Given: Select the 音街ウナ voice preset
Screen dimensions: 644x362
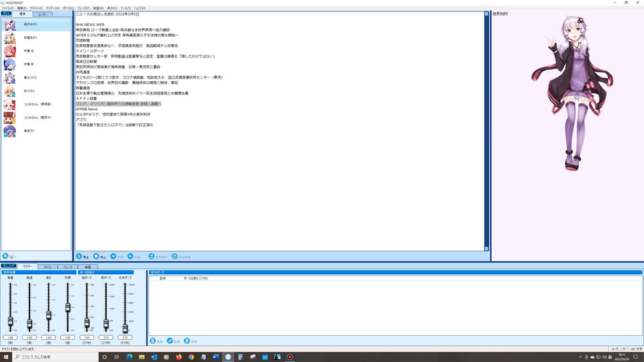Looking at the screenshot, I should pyautogui.click(x=36, y=131).
